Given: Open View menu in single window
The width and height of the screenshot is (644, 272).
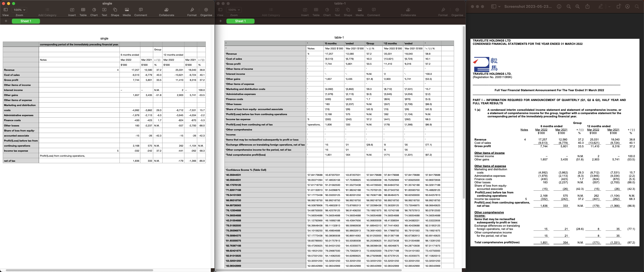Looking at the screenshot, I should coord(6,10).
